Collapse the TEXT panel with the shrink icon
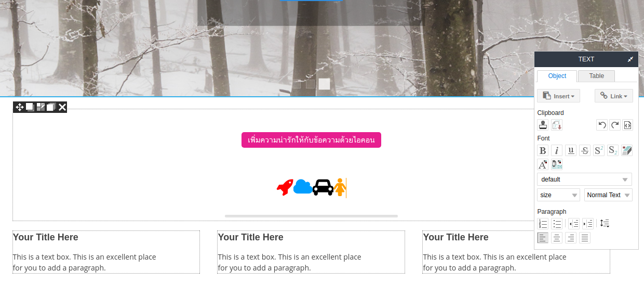This screenshot has height=283, width=644. point(630,59)
